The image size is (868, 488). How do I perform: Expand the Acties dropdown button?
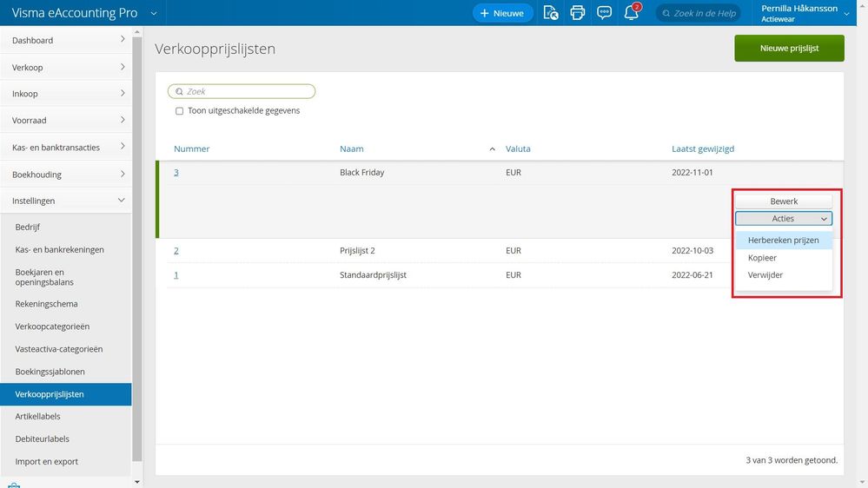[x=783, y=219]
